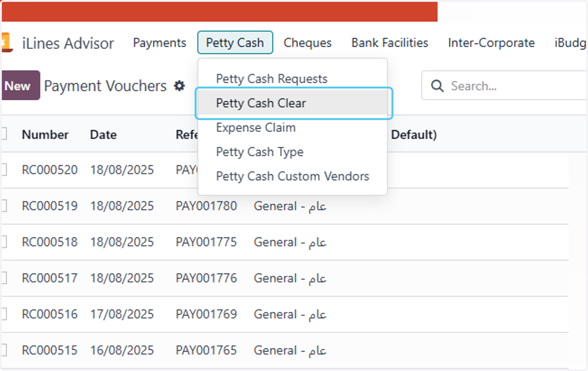The image size is (588, 371).
Task: Open the Cheques menu
Action: tap(308, 43)
